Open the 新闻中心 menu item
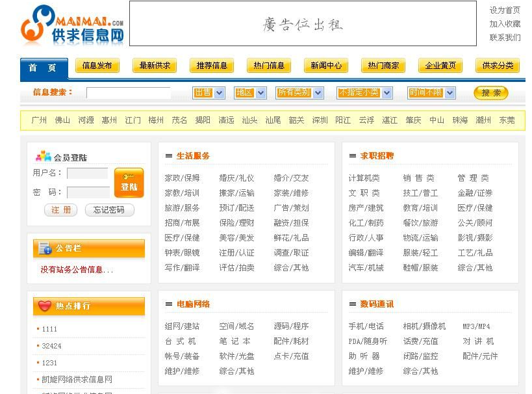The width and height of the screenshot is (532, 394). [x=326, y=66]
